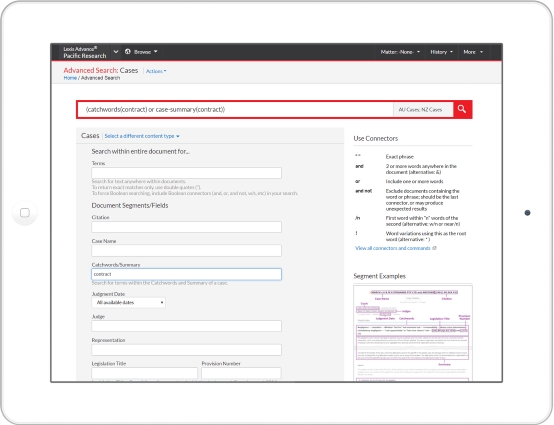Click the red search magnifier button
The image size is (554, 425).
click(x=462, y=109)
